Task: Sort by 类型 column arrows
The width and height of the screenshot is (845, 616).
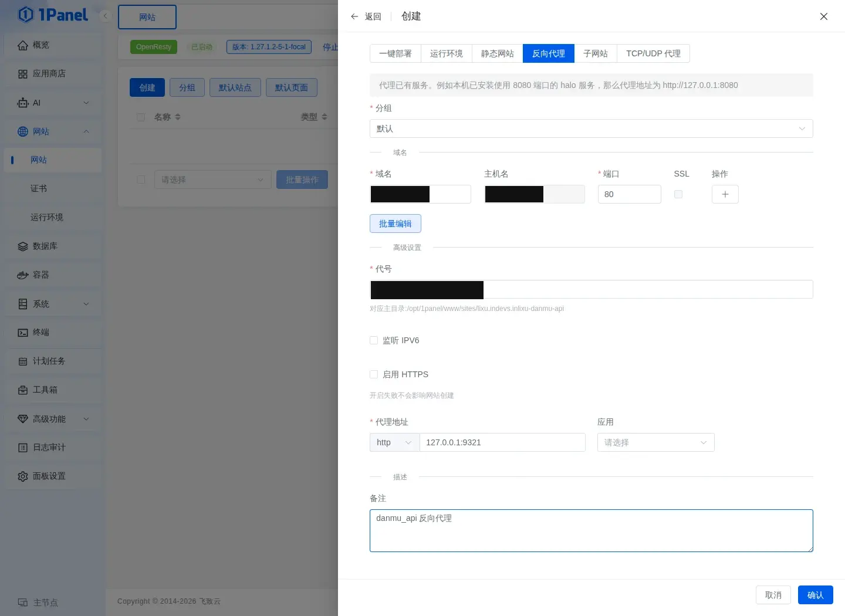Action: coord(325,117)
